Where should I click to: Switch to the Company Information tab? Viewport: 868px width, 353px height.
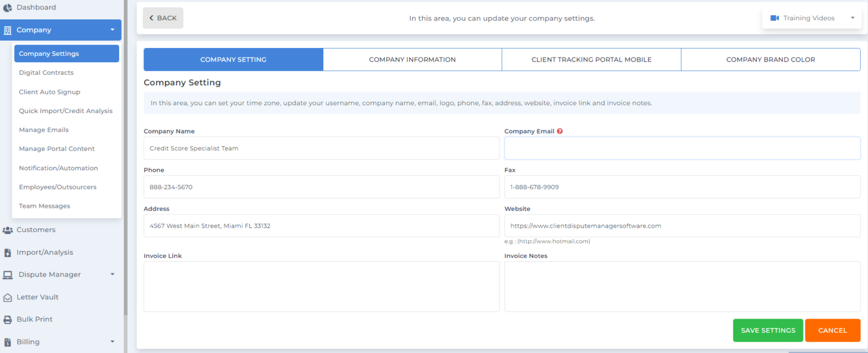click(x=412, y=59)
